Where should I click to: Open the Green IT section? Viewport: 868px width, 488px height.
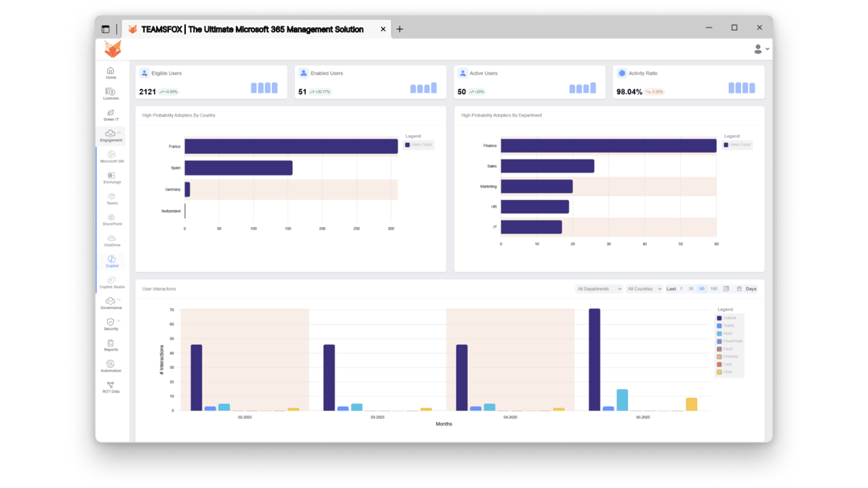coord(111,115)
